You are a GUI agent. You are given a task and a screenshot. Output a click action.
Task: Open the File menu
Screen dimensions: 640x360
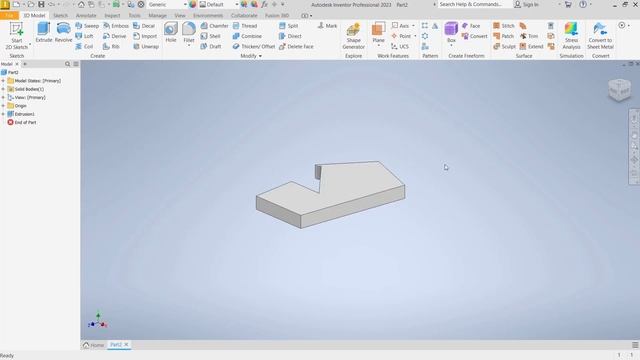9,16
